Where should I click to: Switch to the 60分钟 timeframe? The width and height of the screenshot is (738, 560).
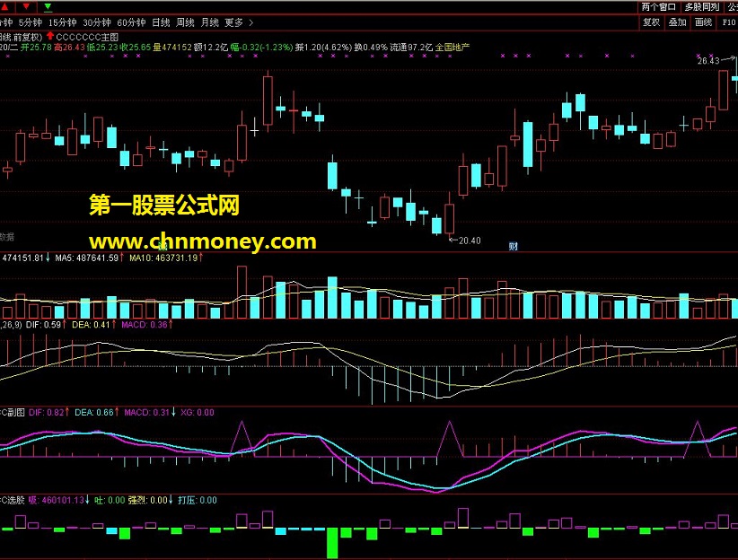[x=131, y=22]
